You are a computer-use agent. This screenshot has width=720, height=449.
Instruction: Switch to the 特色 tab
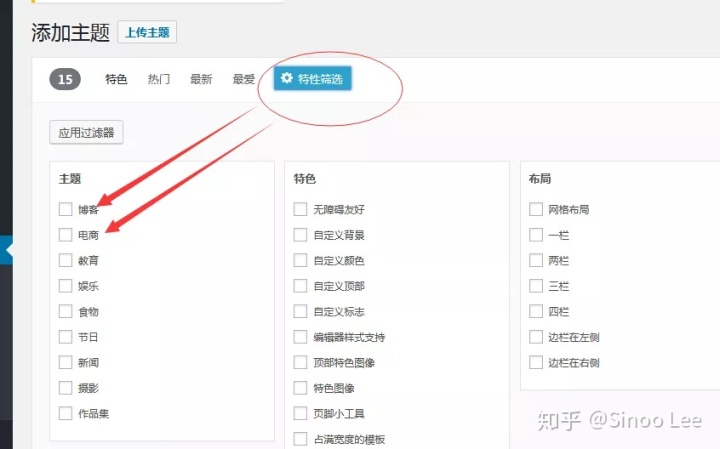(116, 79)
